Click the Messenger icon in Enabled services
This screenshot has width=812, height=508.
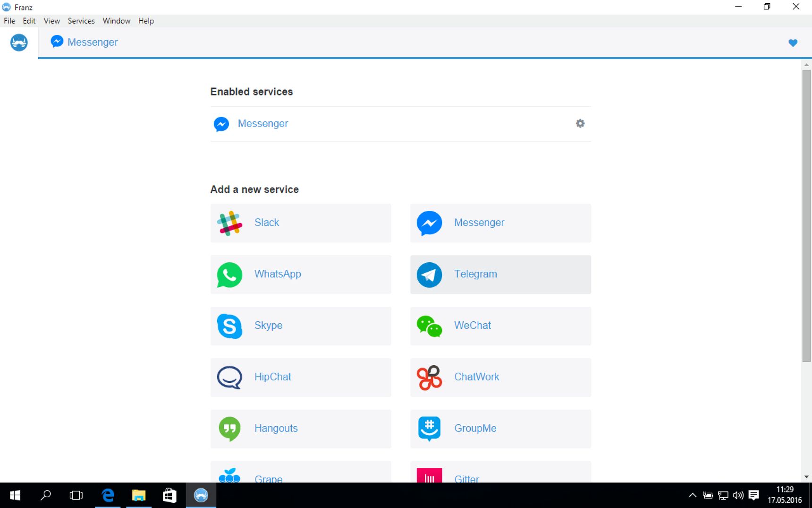221,124
